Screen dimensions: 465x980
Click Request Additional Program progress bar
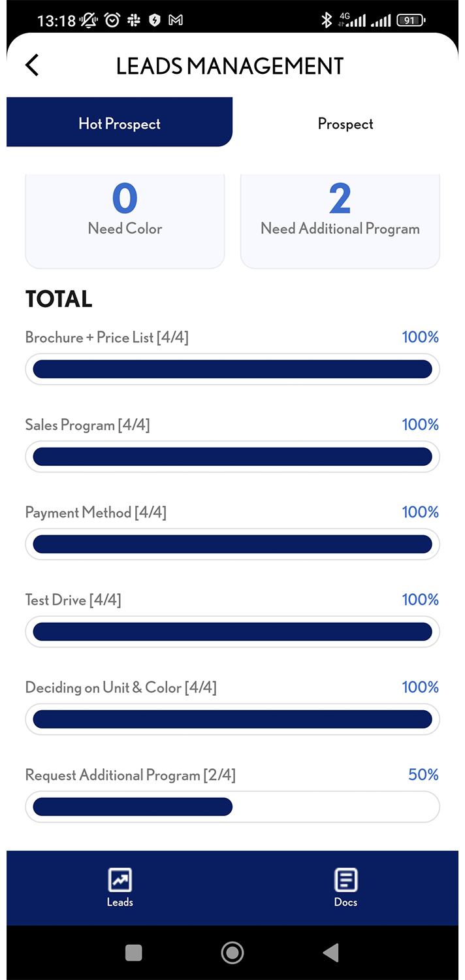coord(232,807)
